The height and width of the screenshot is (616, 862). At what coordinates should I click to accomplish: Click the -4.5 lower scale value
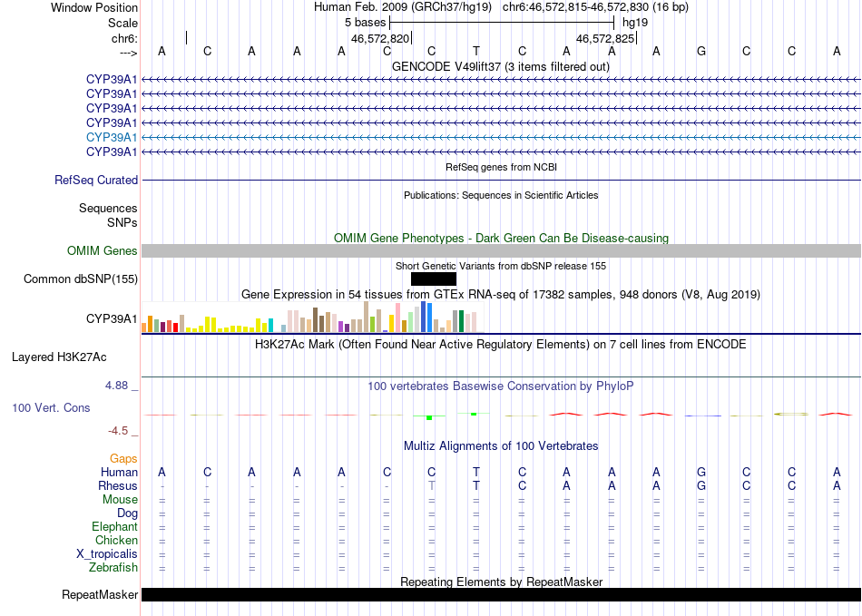click(118, 431)
